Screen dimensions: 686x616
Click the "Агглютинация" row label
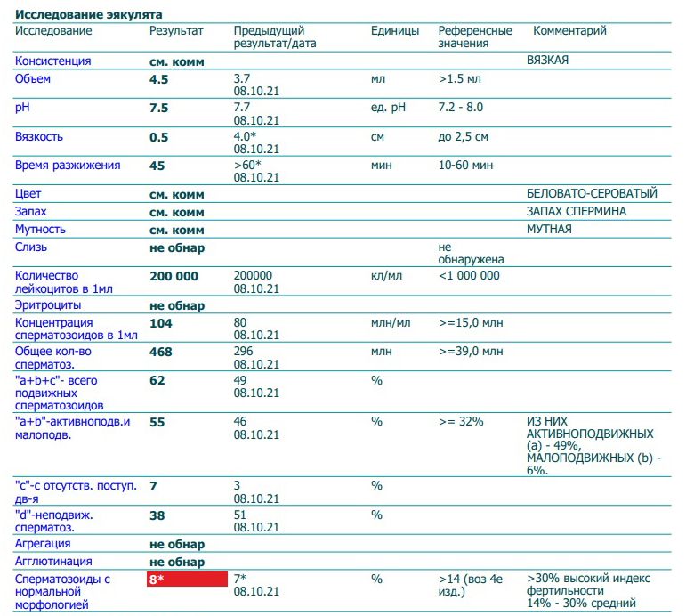51,562
